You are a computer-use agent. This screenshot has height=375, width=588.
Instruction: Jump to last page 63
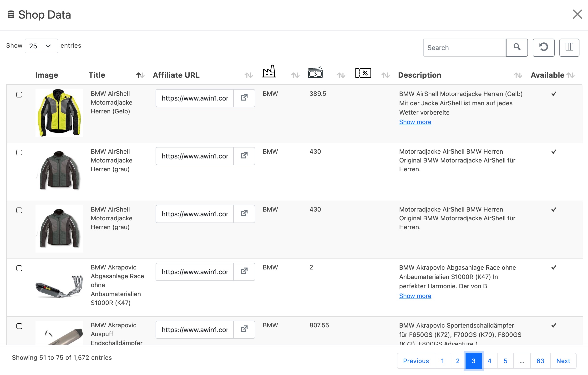click(540, 361)
